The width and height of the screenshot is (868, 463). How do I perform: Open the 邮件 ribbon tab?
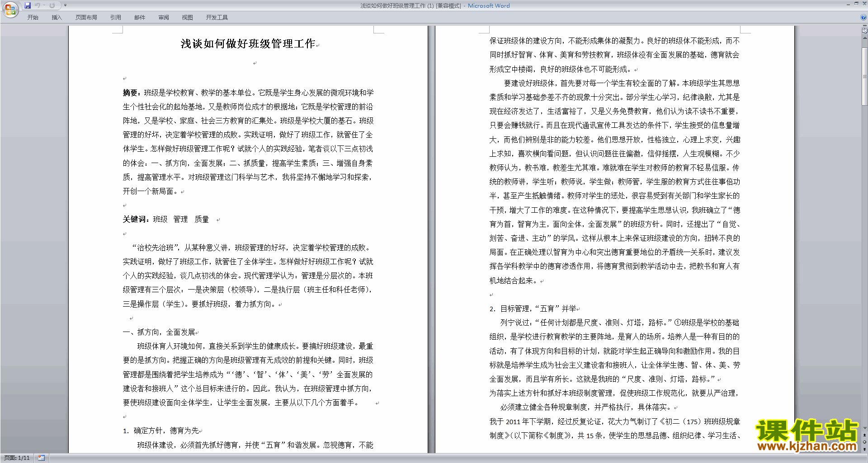[140, 18]
